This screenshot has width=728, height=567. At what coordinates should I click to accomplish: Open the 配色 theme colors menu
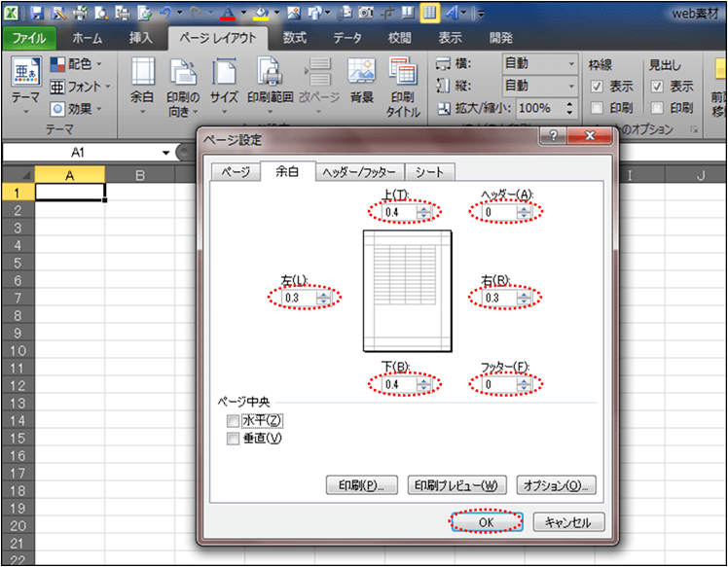(x=76, y=64)
